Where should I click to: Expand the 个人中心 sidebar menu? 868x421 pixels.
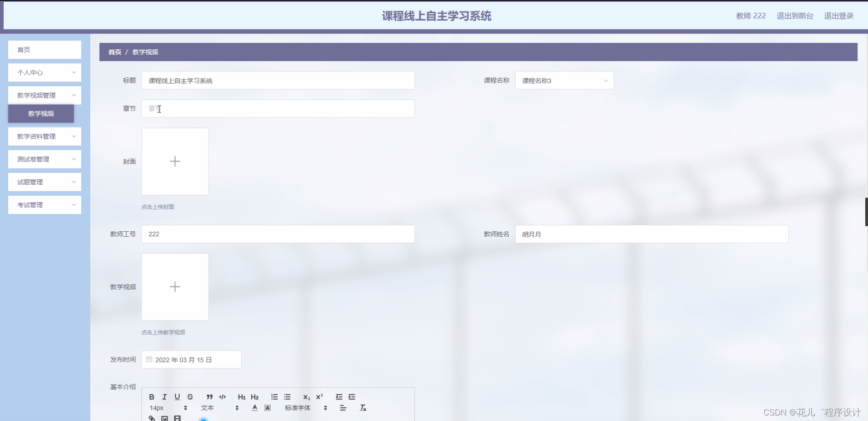click(x=44, y=72)
